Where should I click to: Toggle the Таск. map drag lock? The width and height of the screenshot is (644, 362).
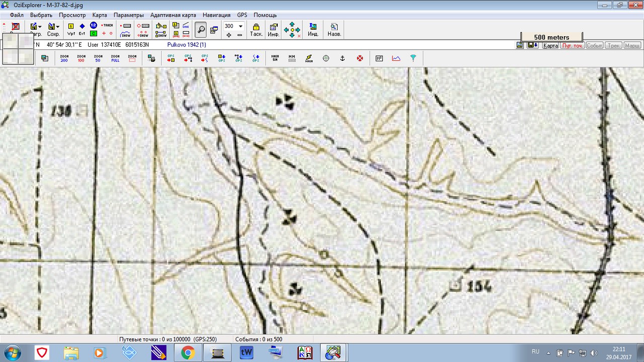point(256,30)
